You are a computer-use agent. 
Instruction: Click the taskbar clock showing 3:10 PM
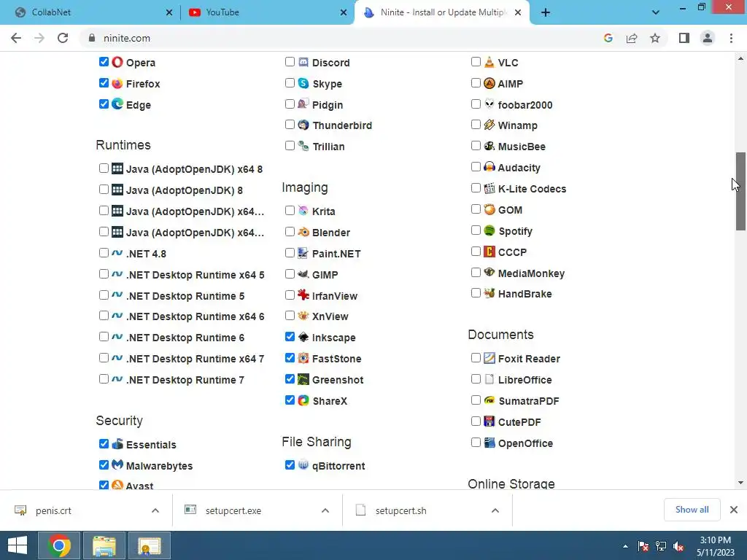coord(715,546)
